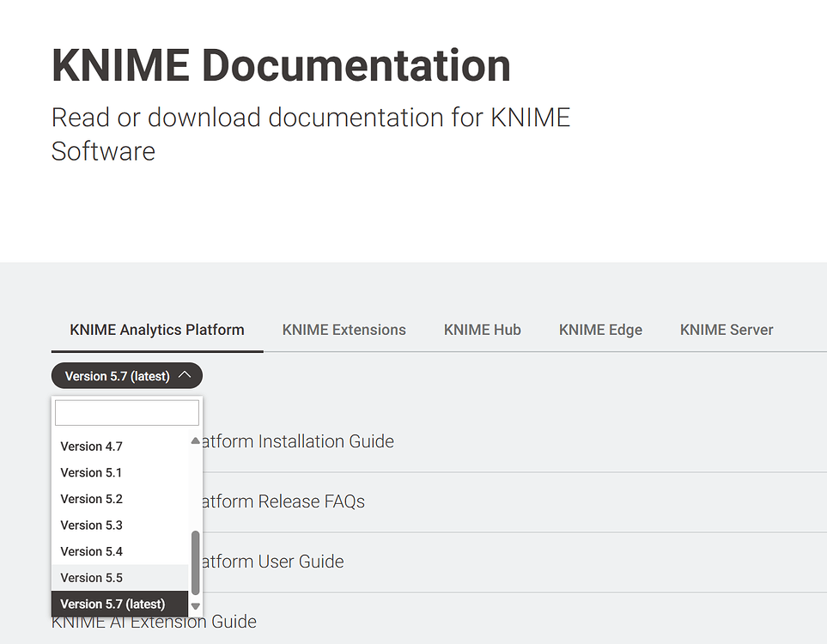Select Version 5.4 from the list
This screenshot has height=644, width=827.
pyautogui.click(x=91, y=551)
